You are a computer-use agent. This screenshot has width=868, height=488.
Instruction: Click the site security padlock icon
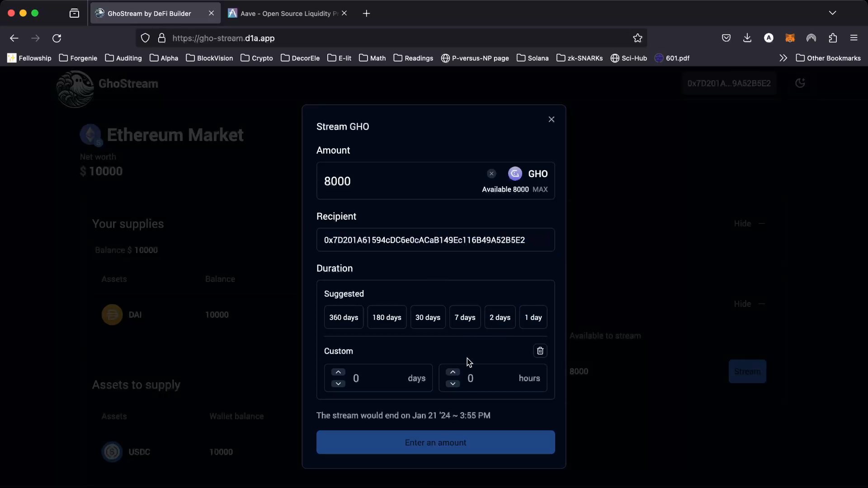coord(161,38)
